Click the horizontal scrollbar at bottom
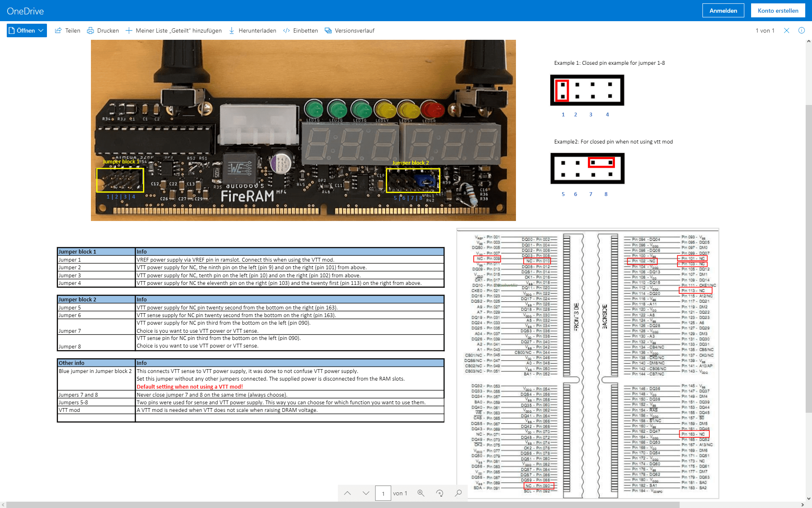812x508 pixels. coord(343,505)
